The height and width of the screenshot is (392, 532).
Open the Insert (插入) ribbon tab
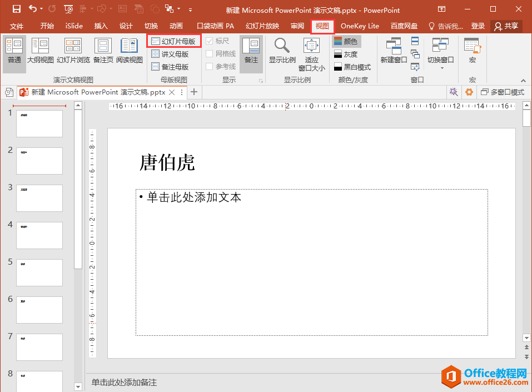coord(101,26)
